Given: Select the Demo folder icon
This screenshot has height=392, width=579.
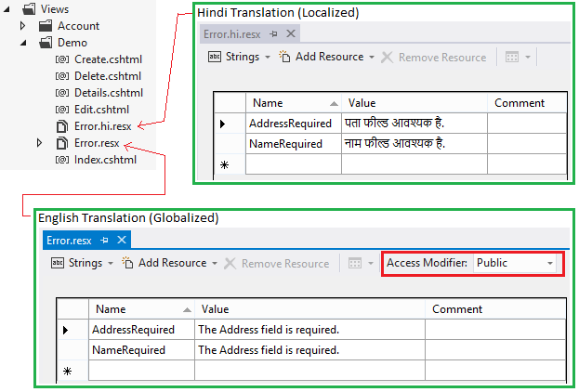Looking at the screenshot, I should (46, 43).
